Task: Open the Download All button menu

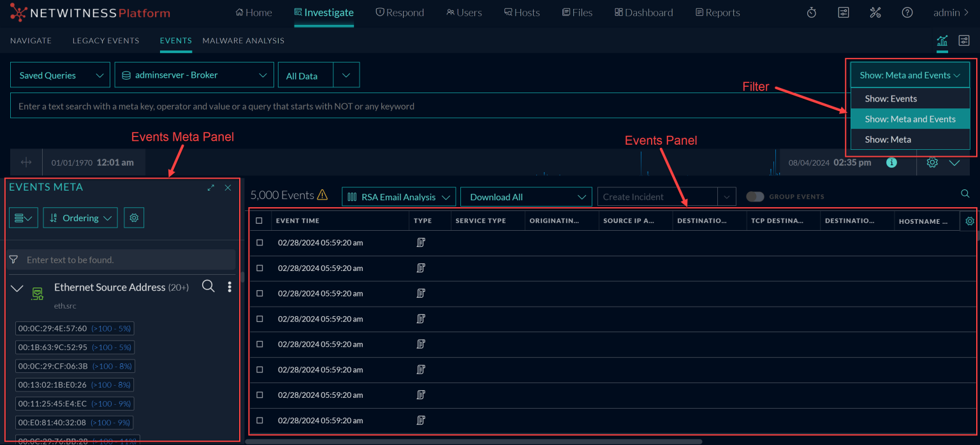Action: [527, 197]
